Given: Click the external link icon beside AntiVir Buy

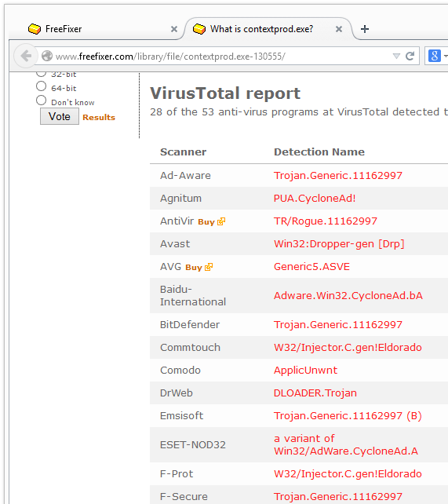Looking at the screenshot, I should coord(221,221).
